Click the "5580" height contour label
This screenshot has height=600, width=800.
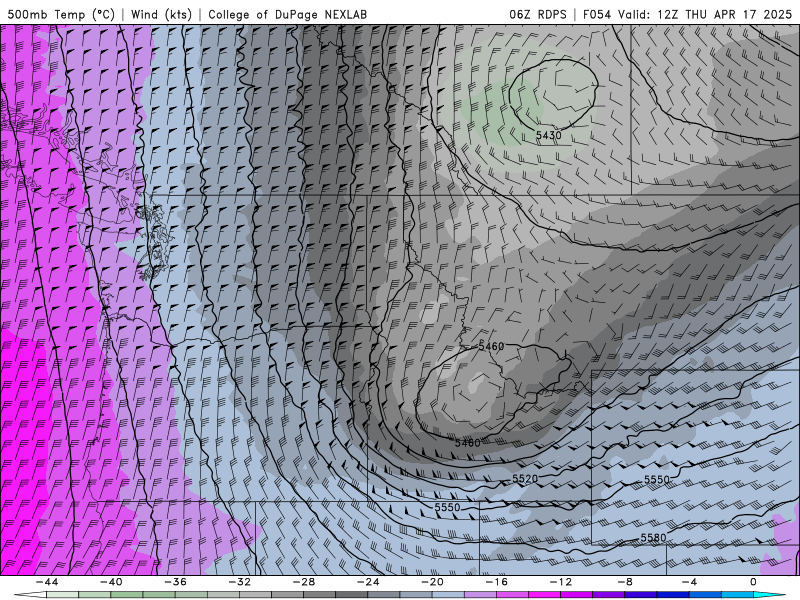point(653,538)
